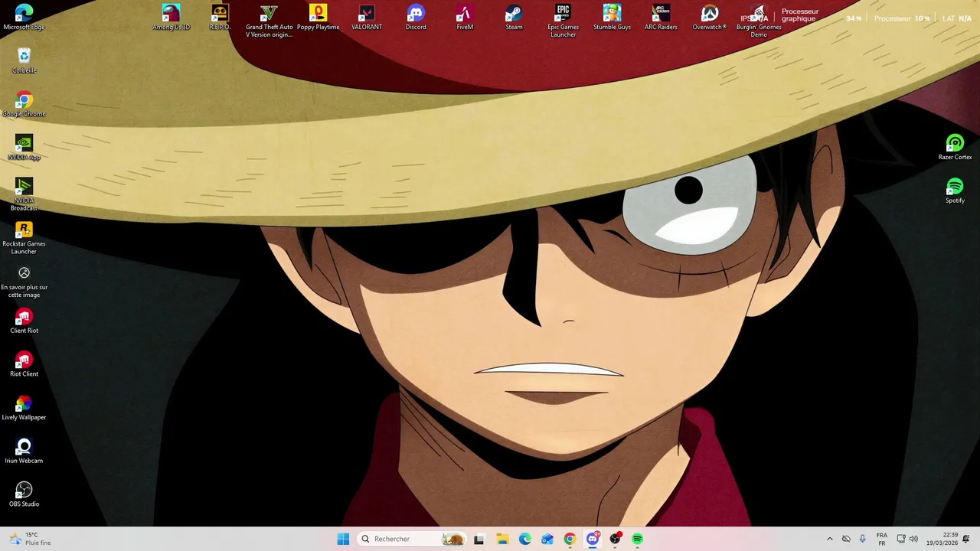Select the VALORANT desktop shortcut
This screenshot has height=551, width=980.
point(367,17)
